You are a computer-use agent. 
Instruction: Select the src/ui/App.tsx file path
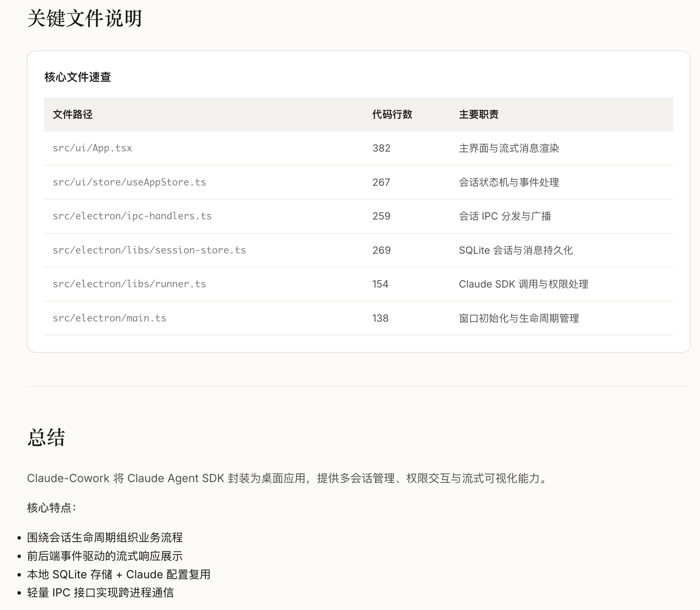tap(92, 148)
